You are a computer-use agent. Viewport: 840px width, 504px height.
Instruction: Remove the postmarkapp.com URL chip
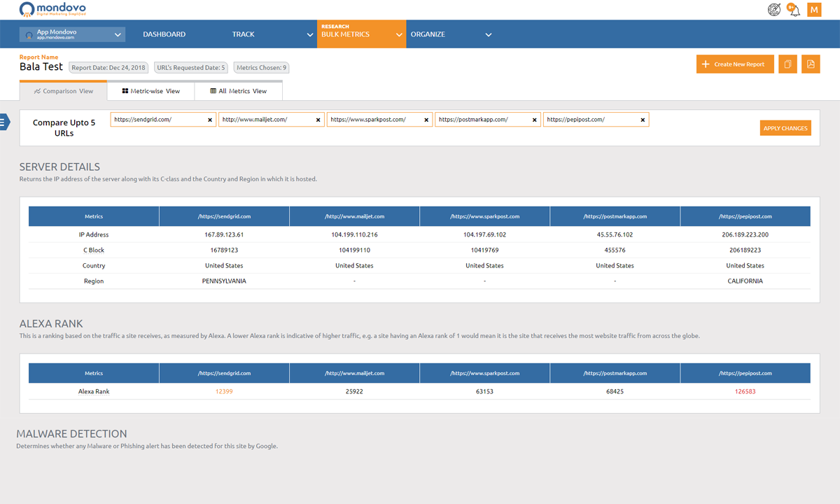click(535, 120)
